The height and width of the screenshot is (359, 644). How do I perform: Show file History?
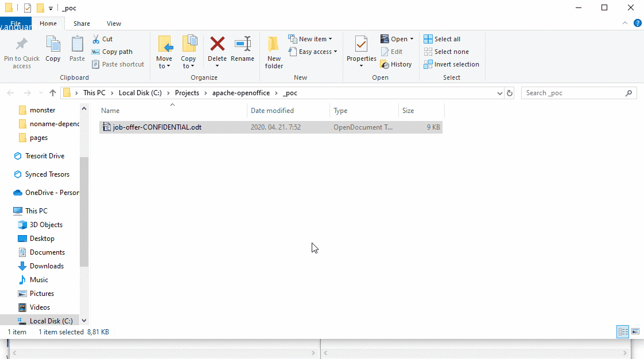tap(396, 64)
